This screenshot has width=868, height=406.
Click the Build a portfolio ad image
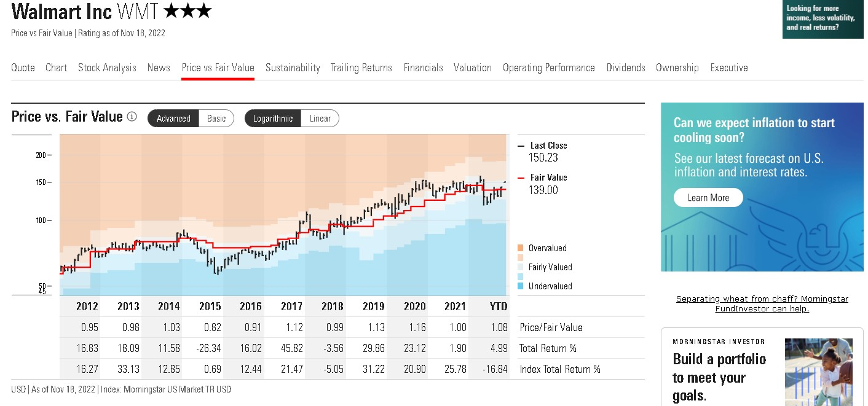818,372
